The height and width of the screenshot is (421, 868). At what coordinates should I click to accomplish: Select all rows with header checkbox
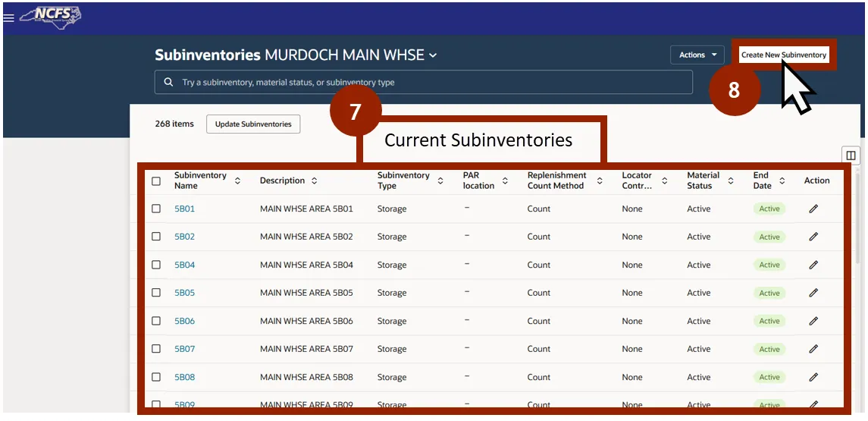coord(156,181)
